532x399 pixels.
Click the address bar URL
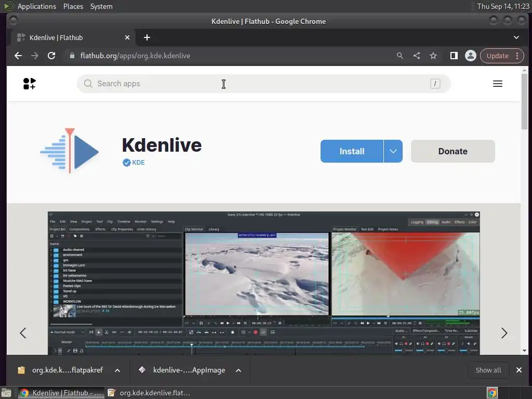tap(135, 56)
